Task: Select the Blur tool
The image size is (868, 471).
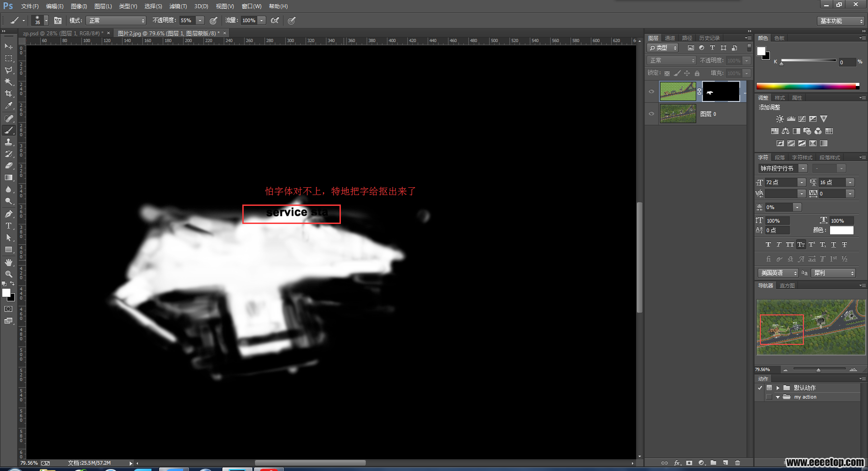Action: tap(9, 189)
